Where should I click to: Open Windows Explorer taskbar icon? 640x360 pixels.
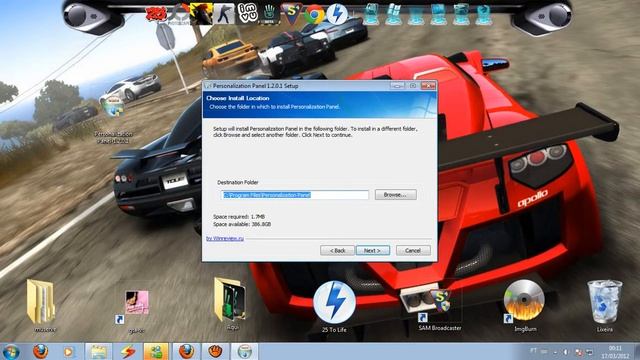(x=98, y=351)
